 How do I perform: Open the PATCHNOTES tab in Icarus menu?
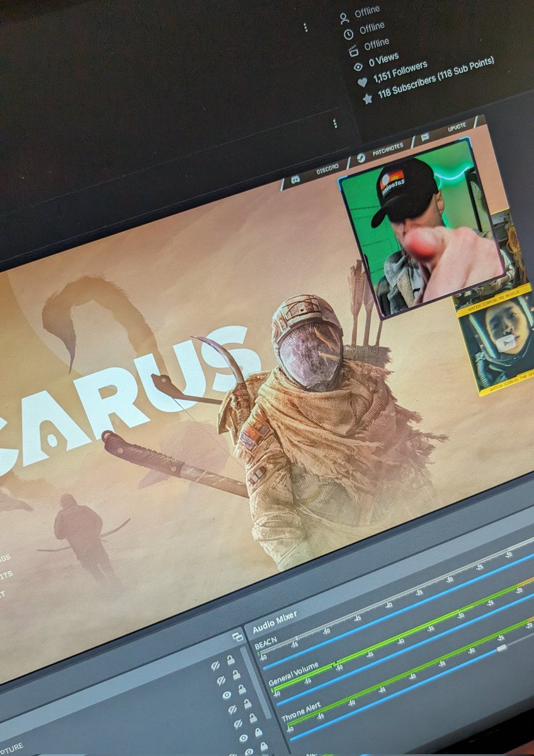pos(389,149)
